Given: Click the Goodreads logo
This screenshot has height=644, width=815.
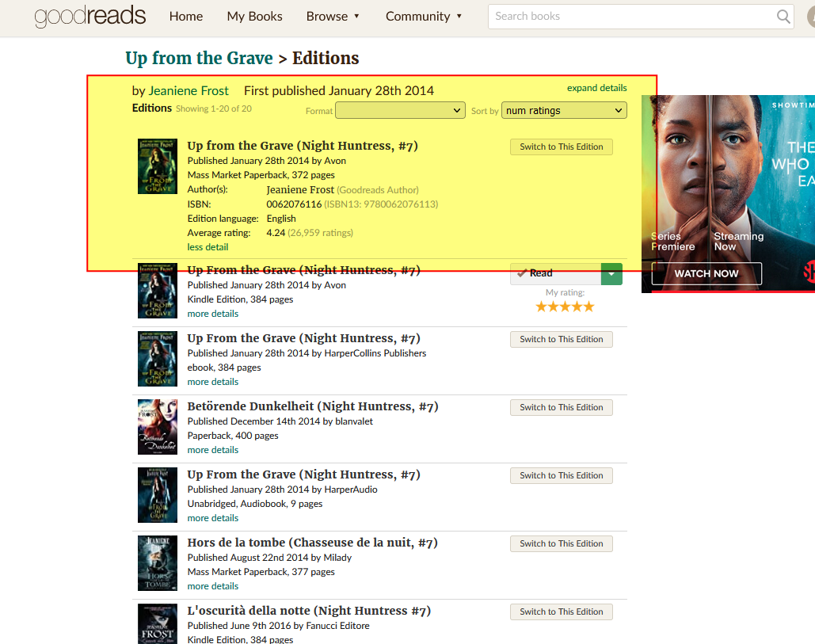Looking at the screenshot, I should pyautogui.click(x=90, y=16).
